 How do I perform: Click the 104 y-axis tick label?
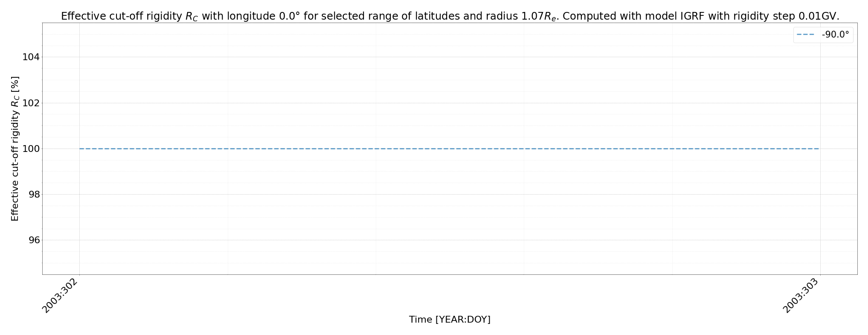(x=31, y=57)
